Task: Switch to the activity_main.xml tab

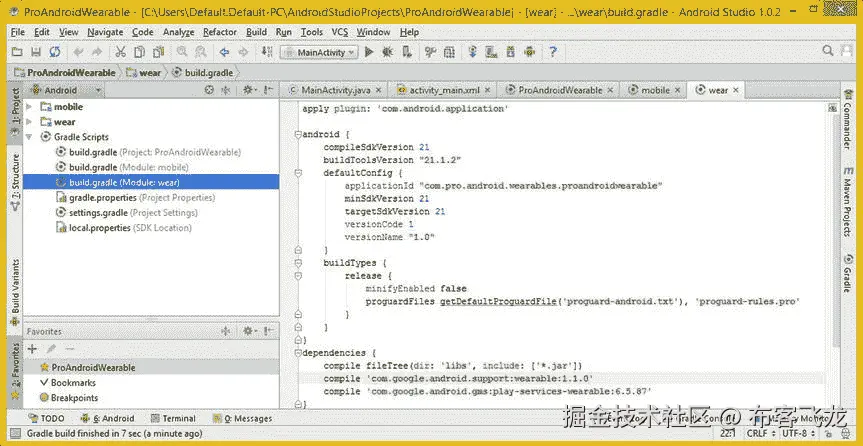Action: pyautogui.click(x=443, y=90)
